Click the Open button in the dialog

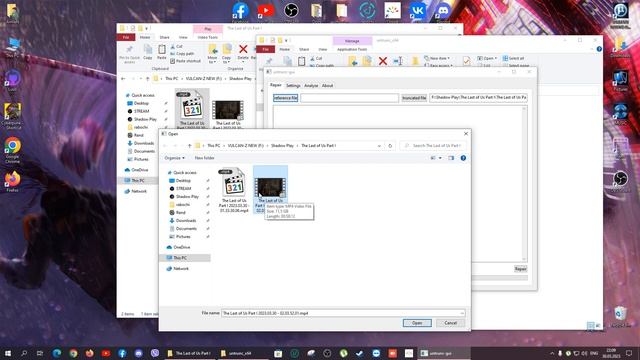coord(417,323)
